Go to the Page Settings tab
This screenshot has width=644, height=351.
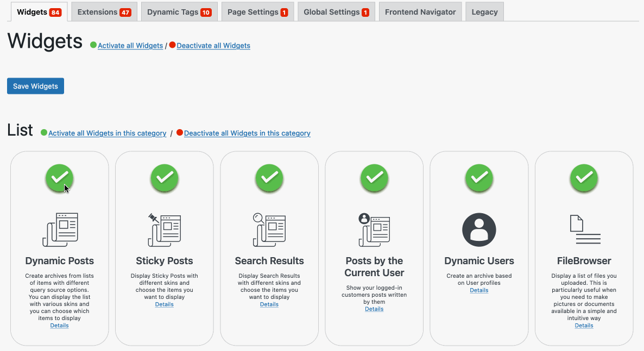coord(257,12)
